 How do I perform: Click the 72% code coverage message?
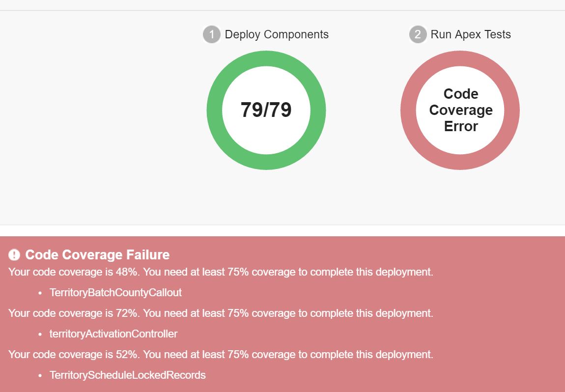tap(221, 313)
